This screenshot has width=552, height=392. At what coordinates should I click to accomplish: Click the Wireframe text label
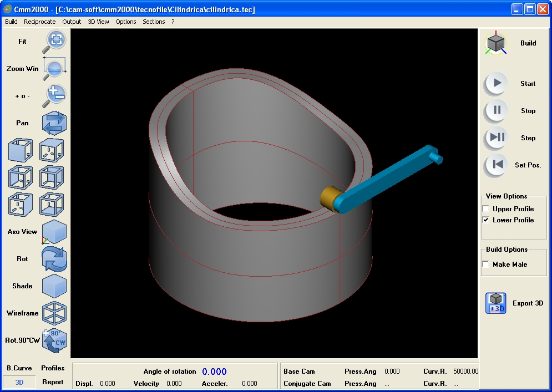(x=22, y=313)
